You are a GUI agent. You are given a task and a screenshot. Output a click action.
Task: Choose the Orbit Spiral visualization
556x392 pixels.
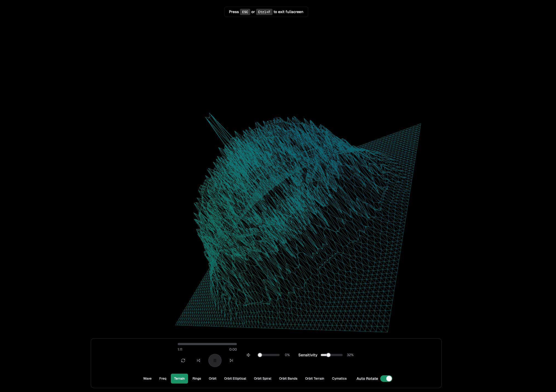(x=262, y=379)
